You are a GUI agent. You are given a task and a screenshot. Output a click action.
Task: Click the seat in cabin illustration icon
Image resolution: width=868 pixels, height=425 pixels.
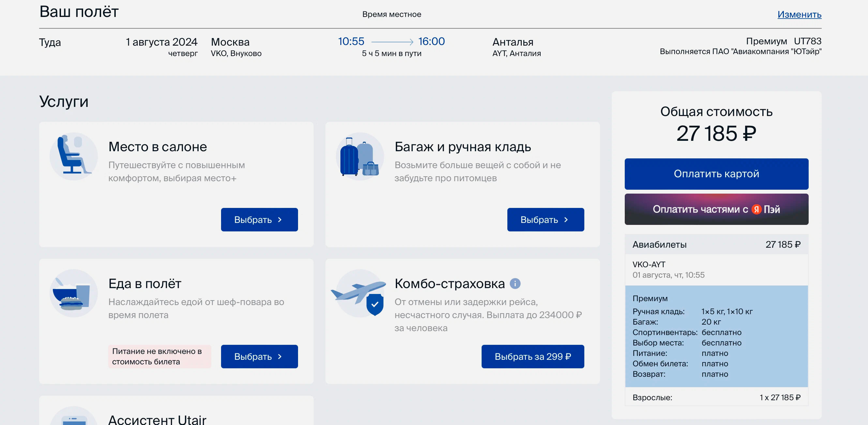click(73, 156)
